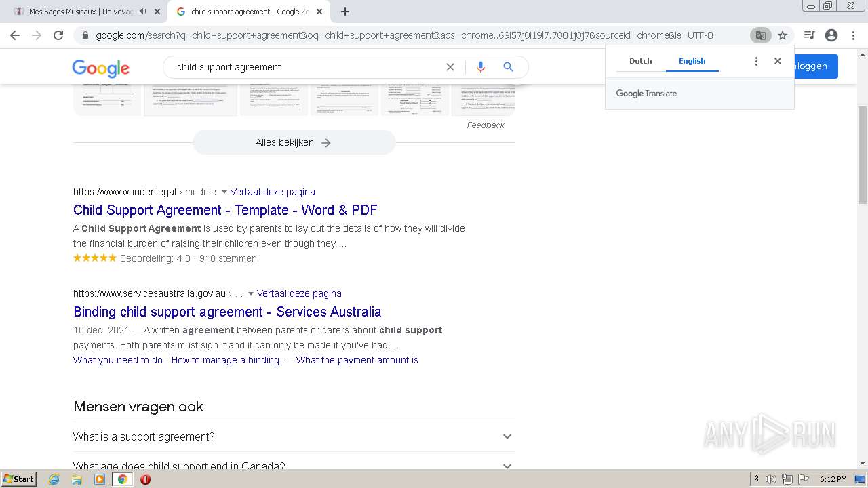Open Child Support Agreement Template Word & PDF
The height and width of the screenshot is (488, 868).
coord(225,210)
